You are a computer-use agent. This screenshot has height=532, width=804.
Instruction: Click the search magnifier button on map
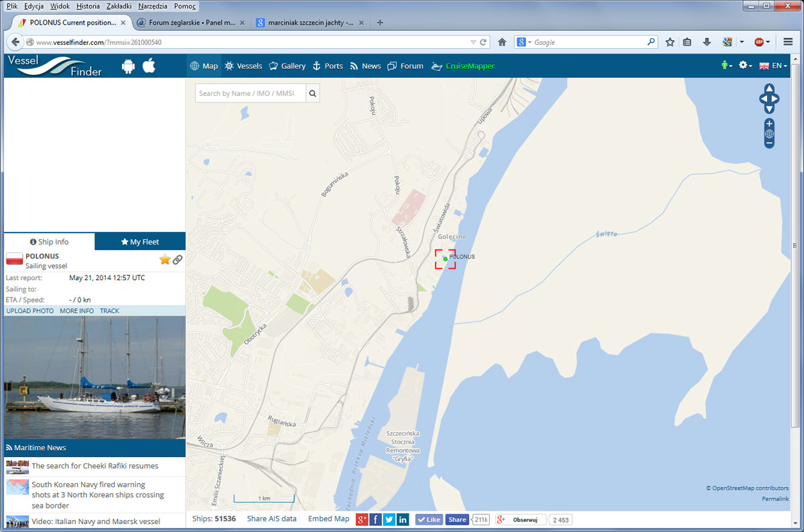(312, 93)
